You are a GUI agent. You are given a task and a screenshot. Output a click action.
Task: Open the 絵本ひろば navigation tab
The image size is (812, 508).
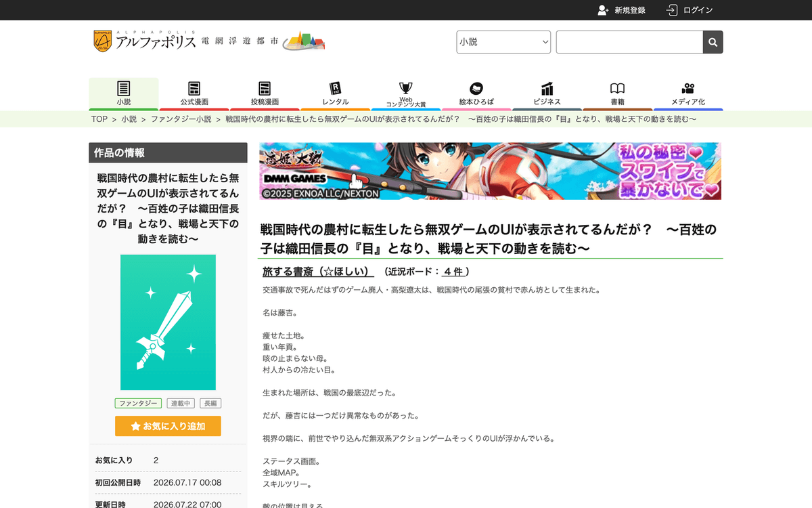tap(476, 93)
